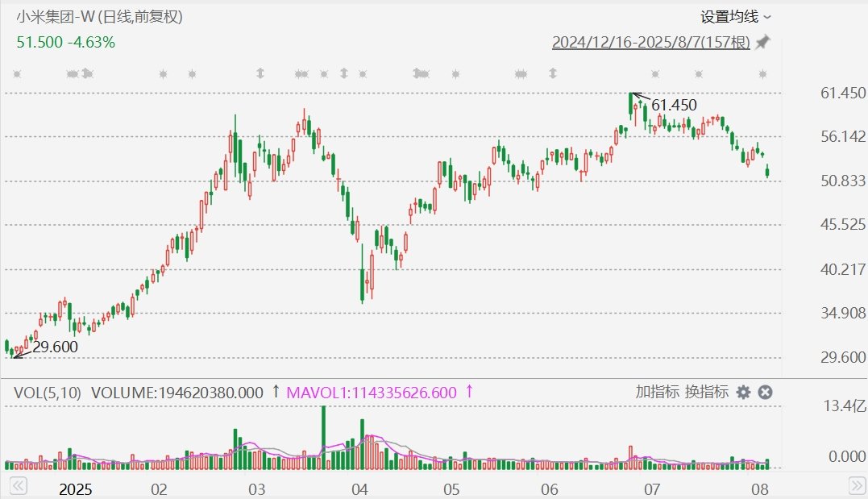Pin the chart date range

click(x=762, y=42)
